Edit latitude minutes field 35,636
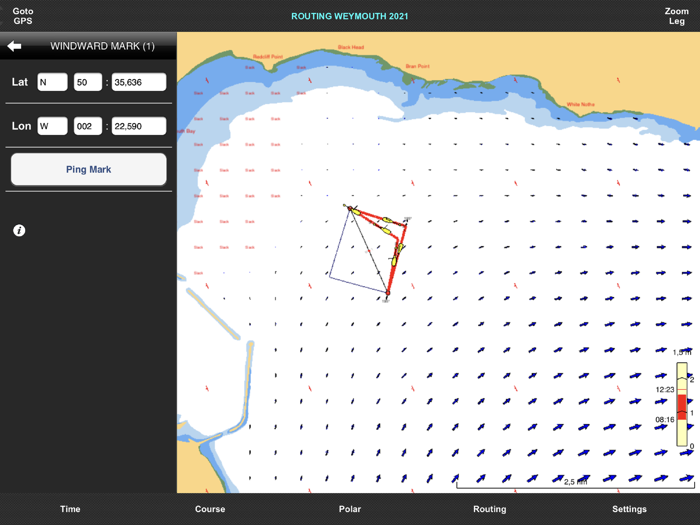 (x=139, y=82)
